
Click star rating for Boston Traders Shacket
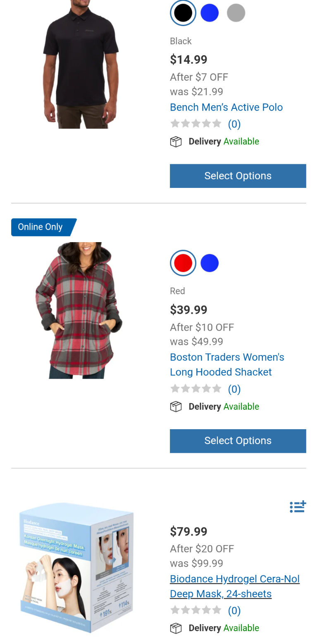coord(196,389)
